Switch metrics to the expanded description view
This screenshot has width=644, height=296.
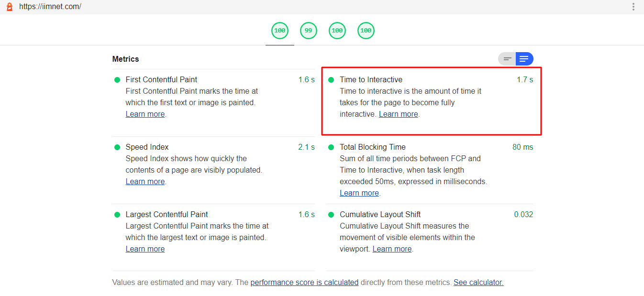pos(524,59)
